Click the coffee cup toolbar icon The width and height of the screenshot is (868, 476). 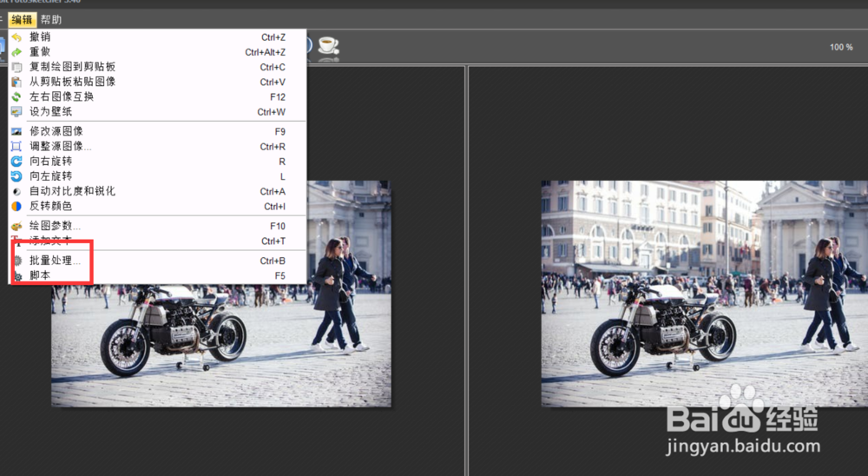coord(328,45)
